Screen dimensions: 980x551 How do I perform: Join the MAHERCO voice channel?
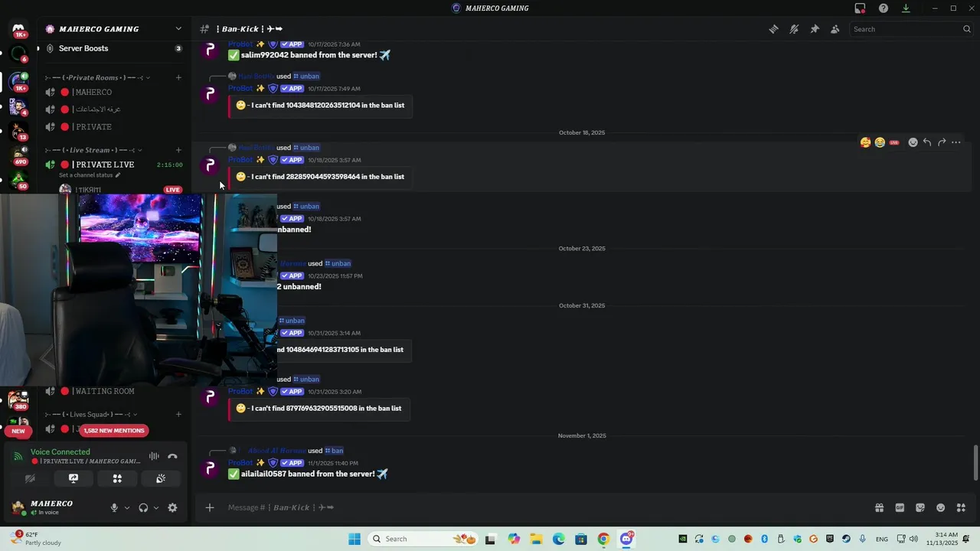point(113,92)
